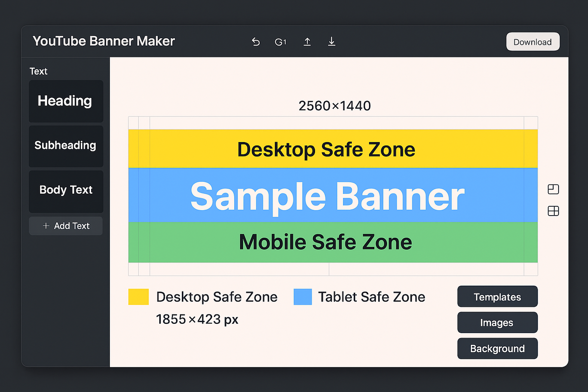Add a Subheading text block
This screenshot has height=392, width=588.
point(66,146)
